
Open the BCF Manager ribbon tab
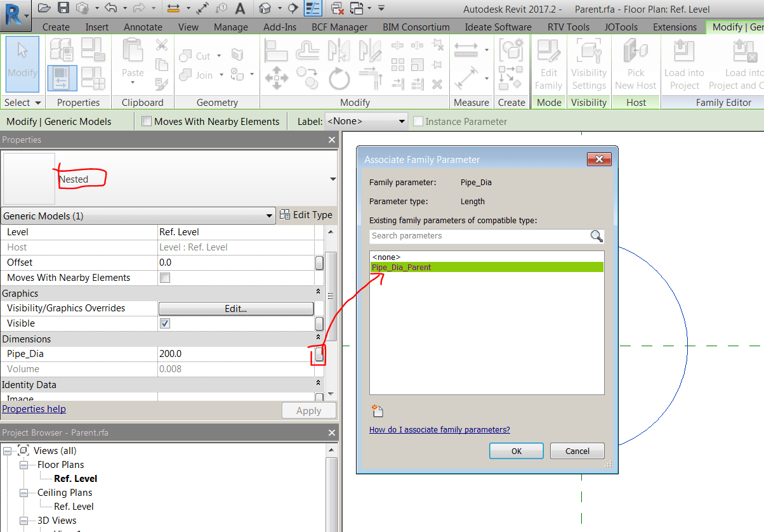339,27
